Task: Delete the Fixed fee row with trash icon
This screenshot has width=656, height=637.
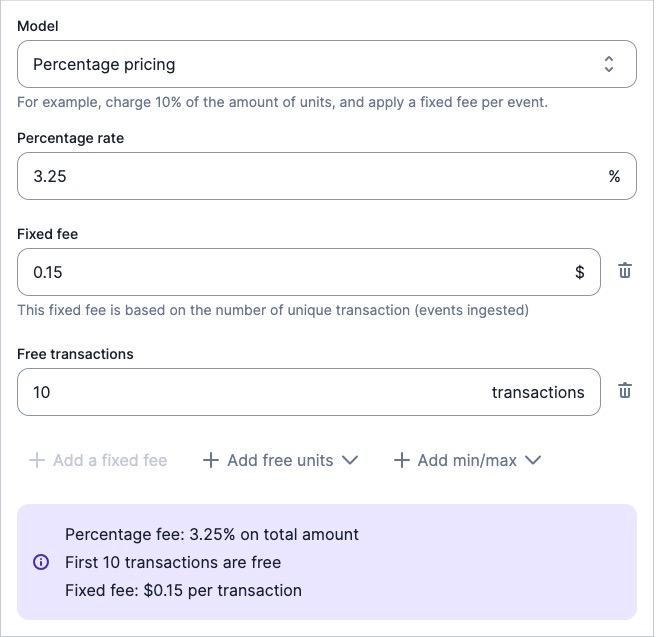Action: (625, 271)
